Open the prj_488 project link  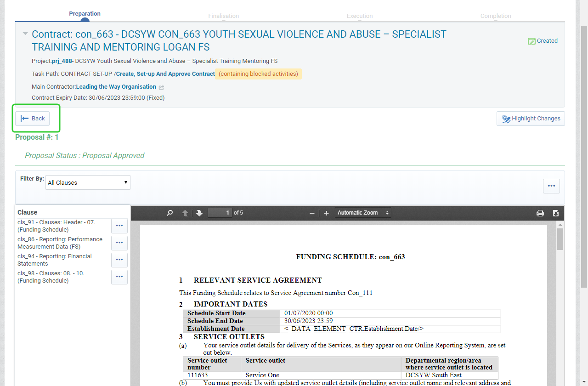62,61
